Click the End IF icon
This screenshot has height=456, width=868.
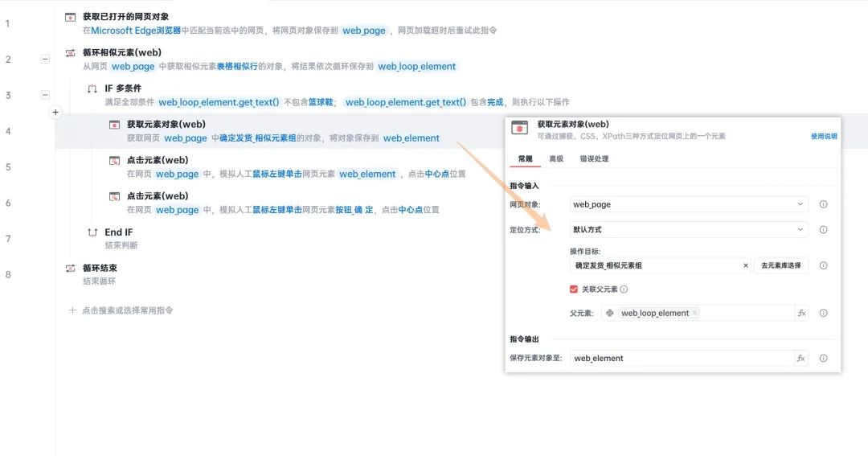(x=92, y=232)
